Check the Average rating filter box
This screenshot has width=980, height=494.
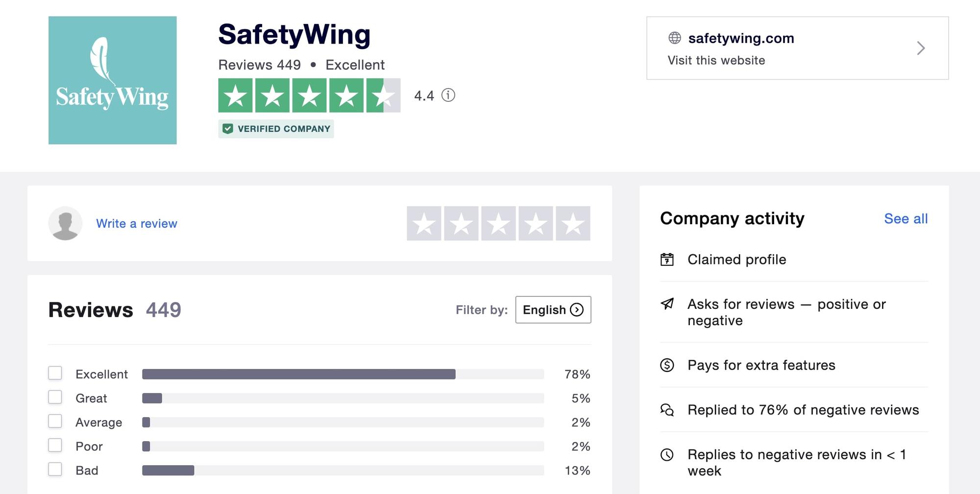55,422
